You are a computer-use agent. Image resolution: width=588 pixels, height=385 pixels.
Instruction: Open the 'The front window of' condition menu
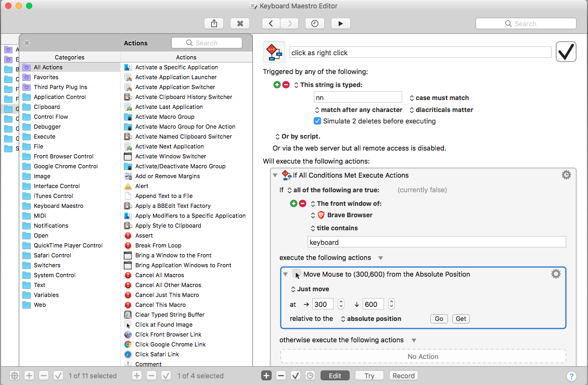click(346, 204)
